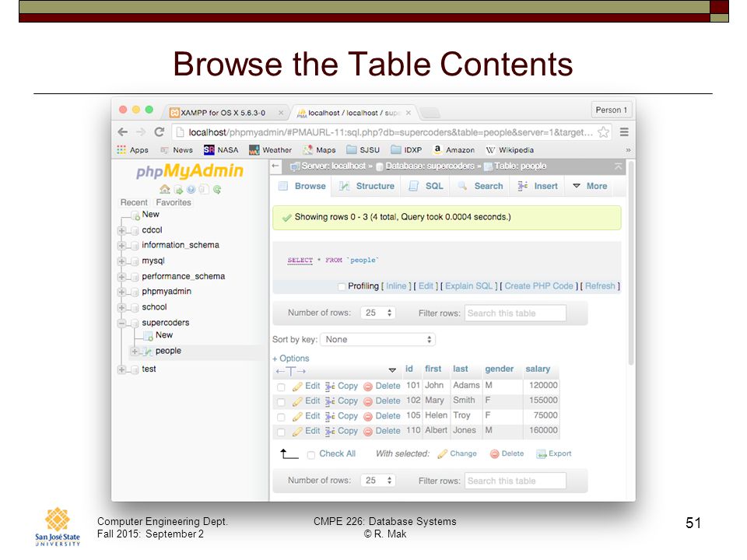Image resolution: width=747 pixels, height=560 pixels.
Task: Open the NASA bookmark
Action: (x=221, y=150)
